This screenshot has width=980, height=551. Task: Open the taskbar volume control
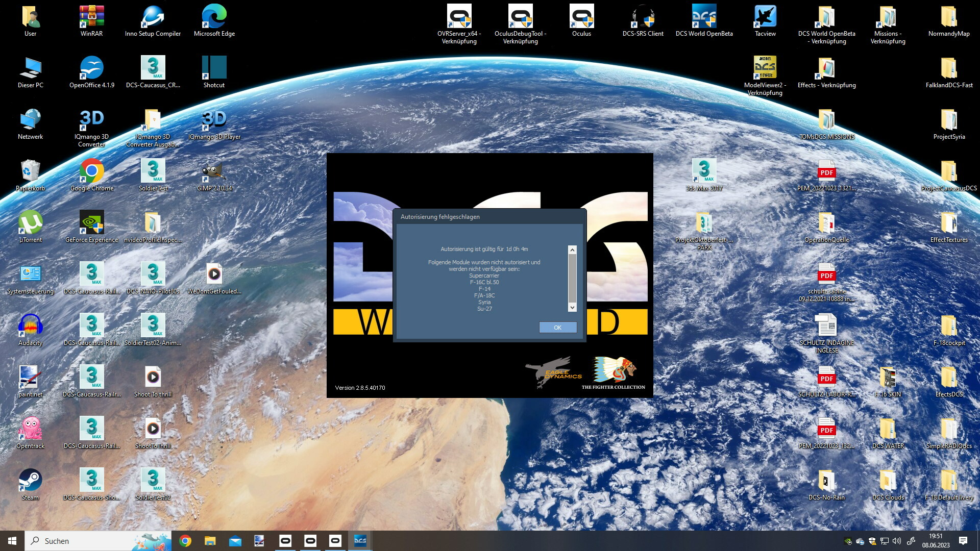click(897, 541)
